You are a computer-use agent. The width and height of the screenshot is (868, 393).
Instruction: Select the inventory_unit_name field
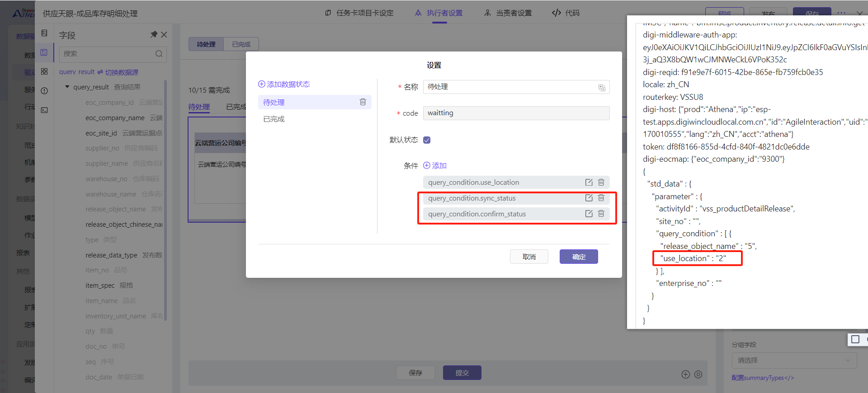[x=123, y=316]
